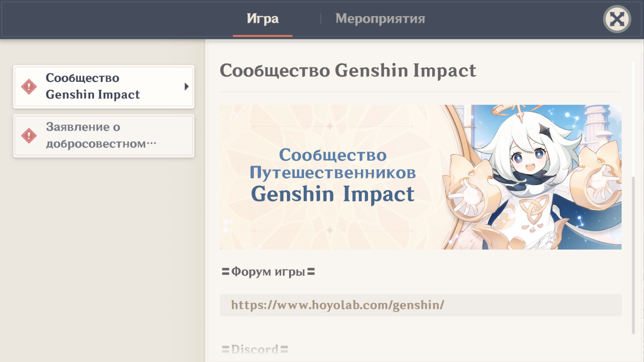The width and height of the screenshot is (644, 362).
Task: Click the =Discord= section heading
Action: [x=255, y=350]
